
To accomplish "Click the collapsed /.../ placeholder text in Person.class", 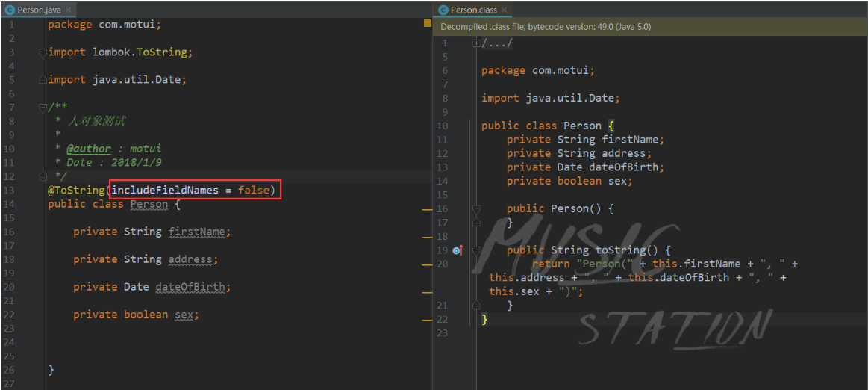I will click(497, 43).
